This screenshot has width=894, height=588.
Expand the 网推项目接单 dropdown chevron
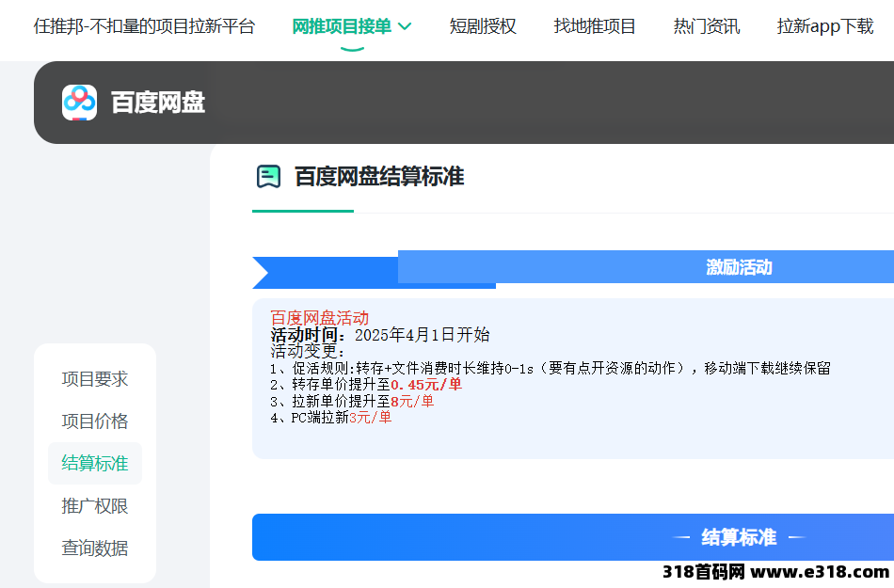click(405, 26)
